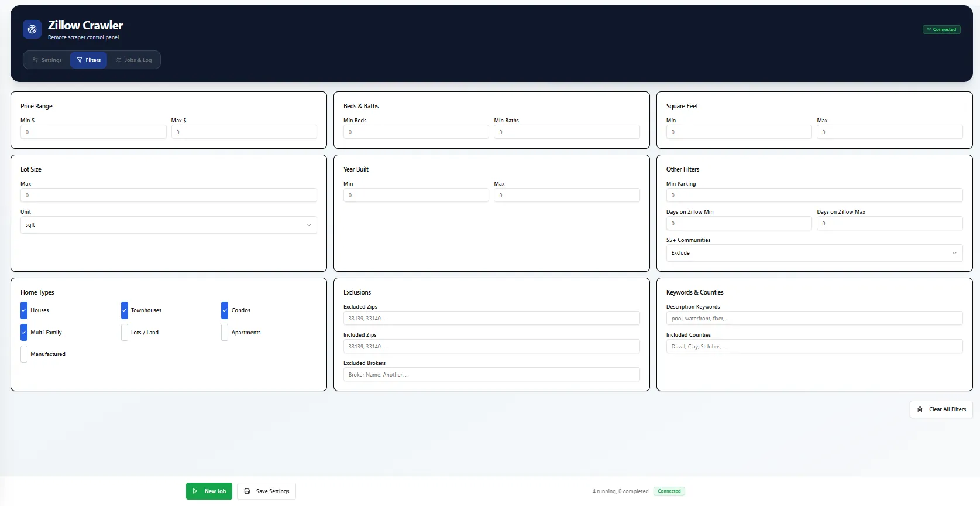
Task: Click the 'Exclusions' heading
Action: tap(357, 292)
